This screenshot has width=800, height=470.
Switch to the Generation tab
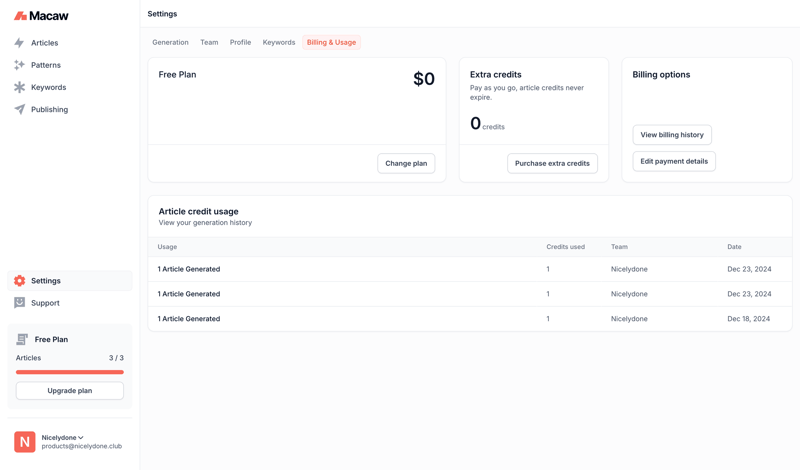click(170, 42)
